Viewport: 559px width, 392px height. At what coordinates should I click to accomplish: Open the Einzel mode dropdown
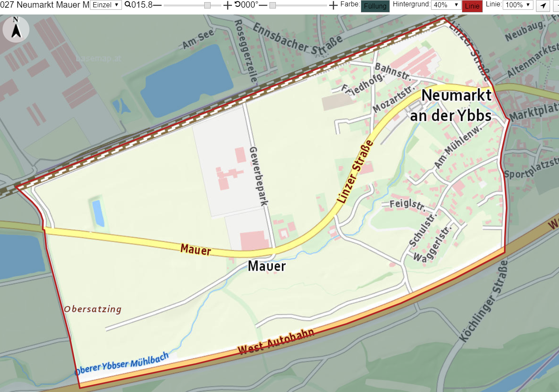106,5
